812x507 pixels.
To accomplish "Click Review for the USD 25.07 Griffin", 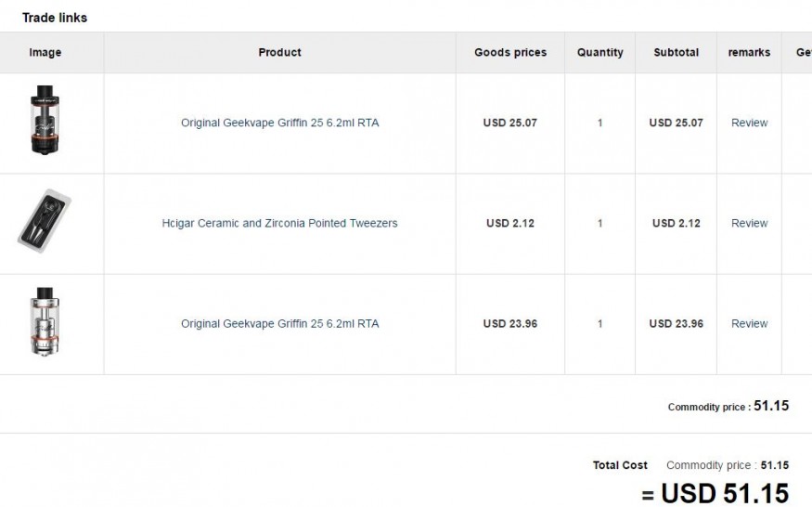I will tap(749, 123).
